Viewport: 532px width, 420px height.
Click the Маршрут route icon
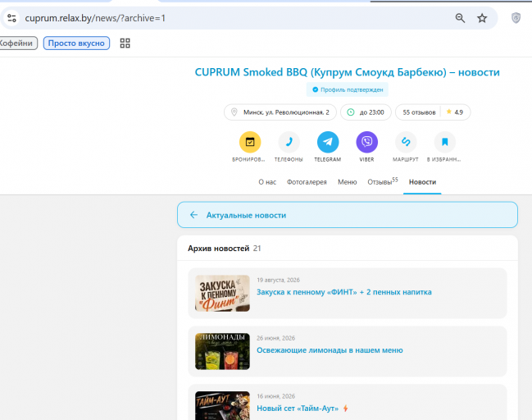[406, 142]
